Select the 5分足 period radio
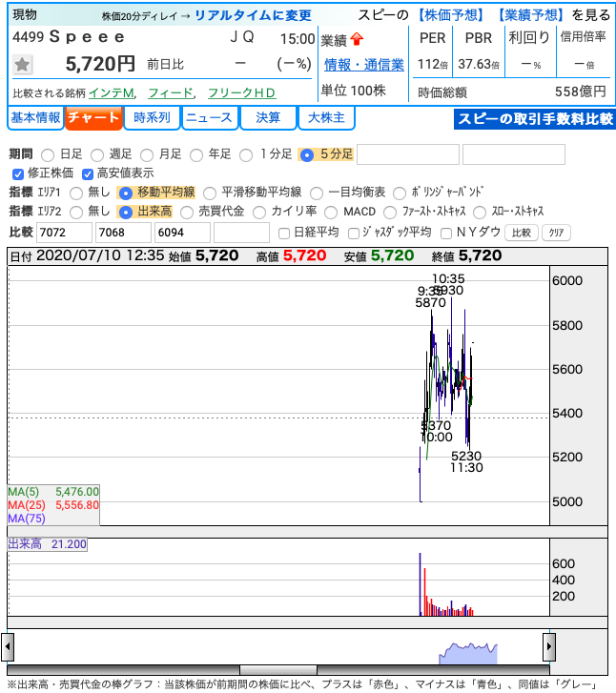Screen dimensions: 616x693 [x=306, y=155]
